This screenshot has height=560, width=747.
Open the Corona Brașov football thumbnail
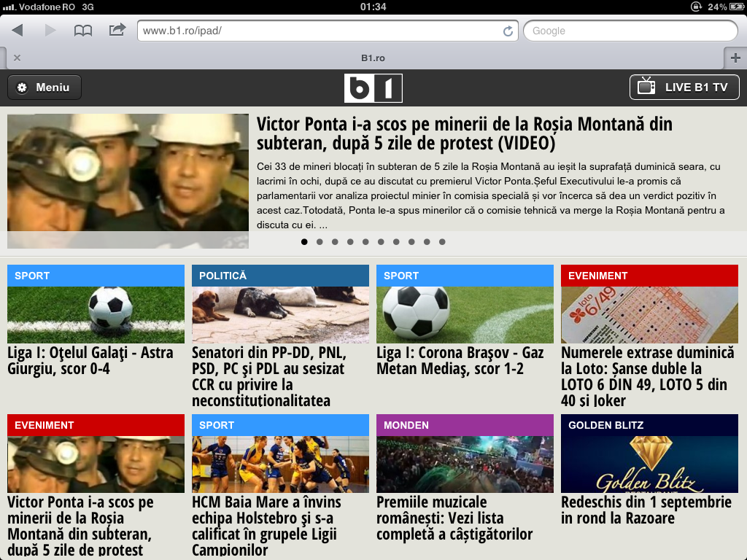point(465,315)
